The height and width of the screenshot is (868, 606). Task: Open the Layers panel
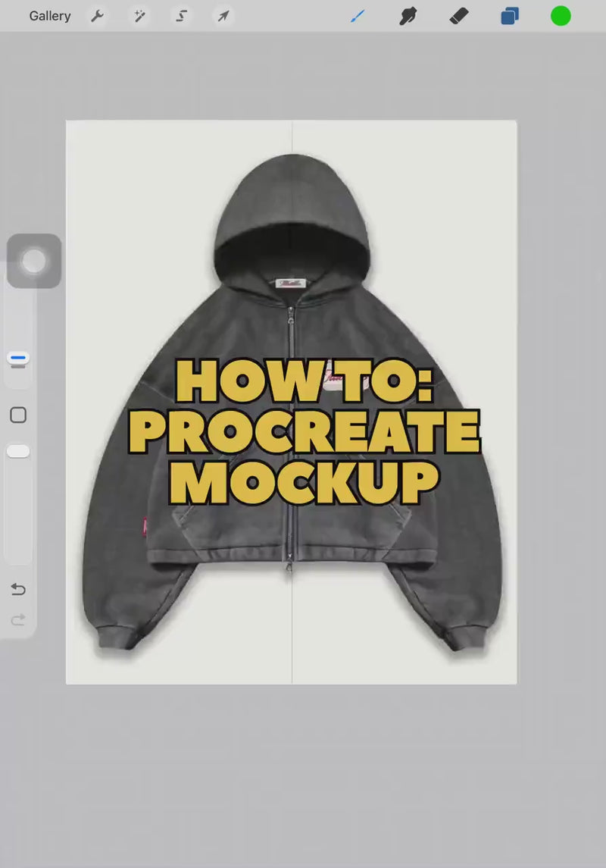510,16
